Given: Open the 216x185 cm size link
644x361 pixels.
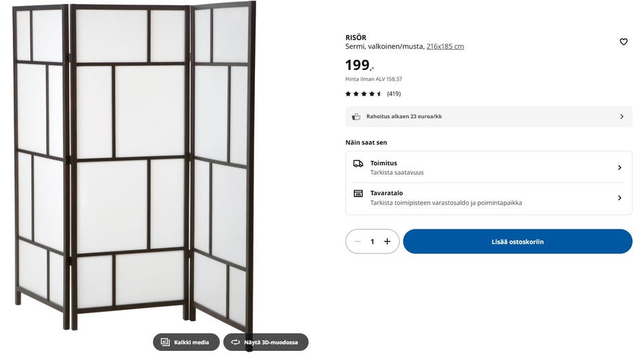Looking at the screenshot, I should 445,46.
